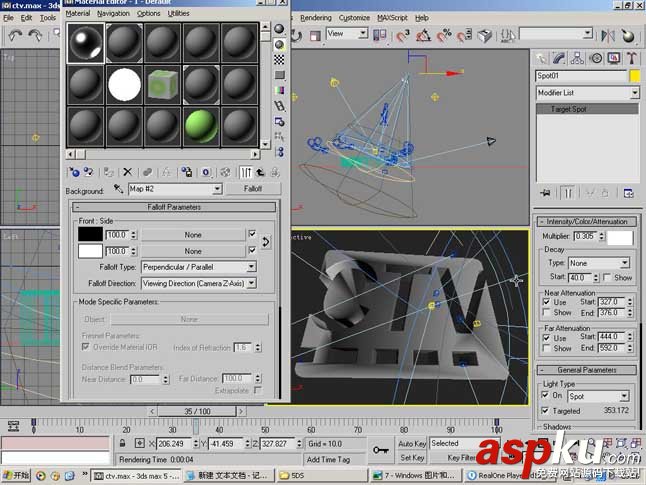Toggle Decay Show checkbox
The height and width of the screenshot is (485, 646).
click(606, 277)
